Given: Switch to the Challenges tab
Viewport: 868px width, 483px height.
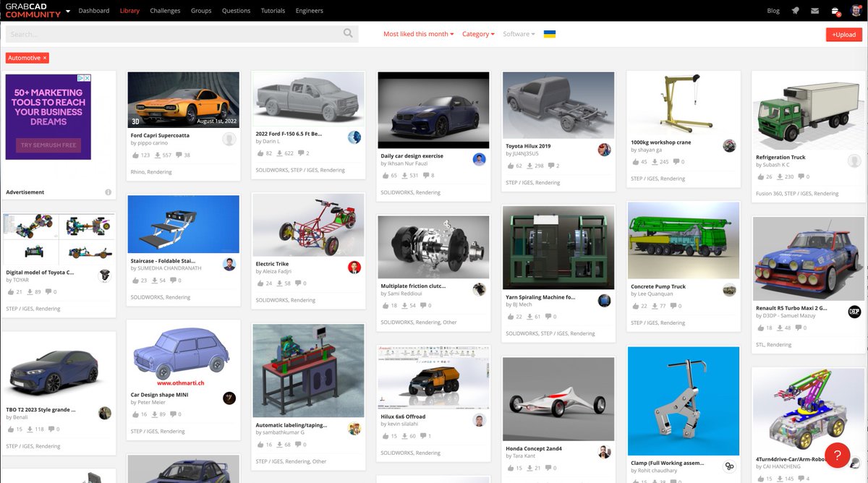Looking at the screenshot, I should click(165, 11).
